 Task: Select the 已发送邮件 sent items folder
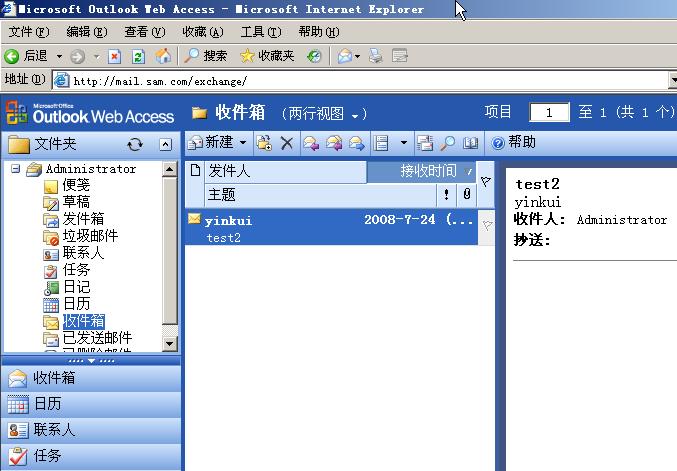97,338
